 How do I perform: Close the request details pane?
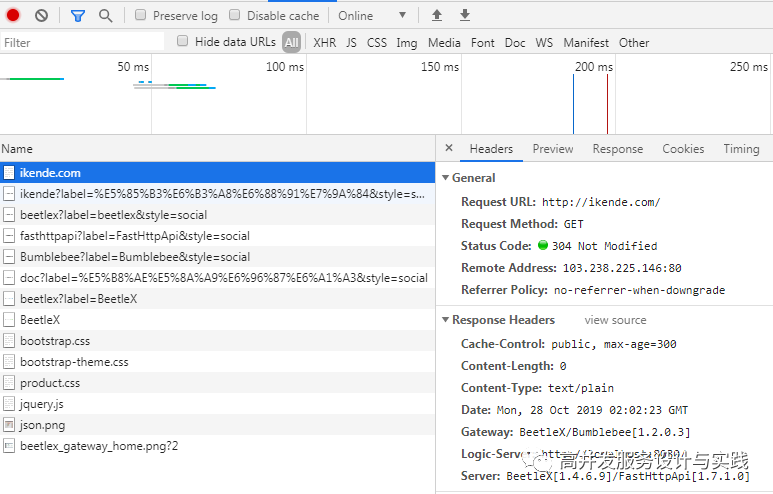[x=449, y=148]
